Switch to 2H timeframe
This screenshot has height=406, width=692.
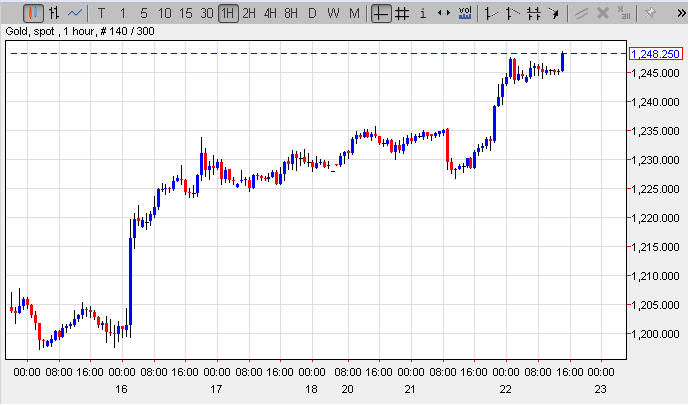pyautogui.click(x=249, y=13)
